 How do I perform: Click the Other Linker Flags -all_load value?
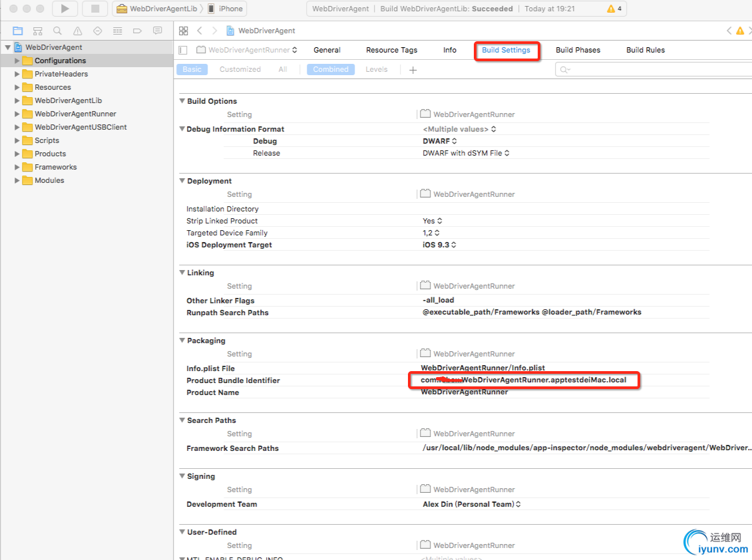click(439, 300)
